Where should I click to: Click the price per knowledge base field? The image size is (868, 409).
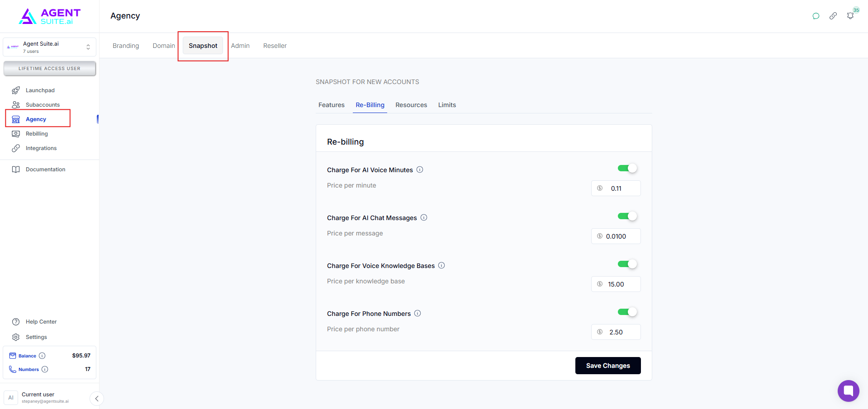click(x=616, y=284)
